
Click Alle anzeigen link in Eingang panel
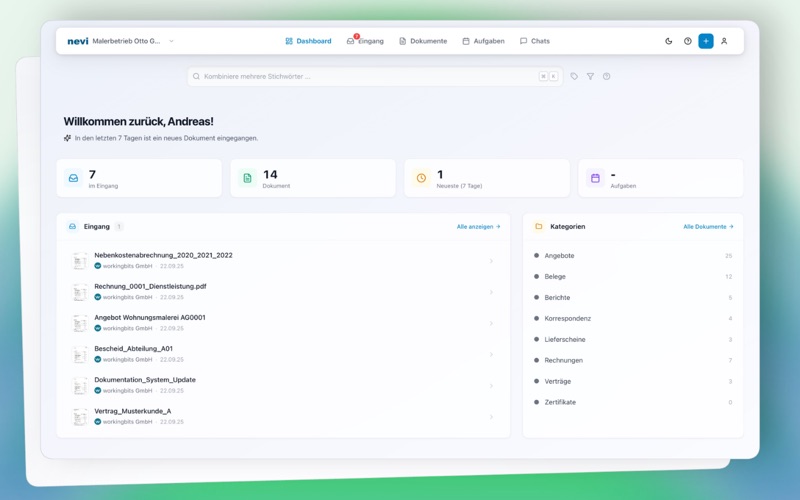(x=479, y=227)
